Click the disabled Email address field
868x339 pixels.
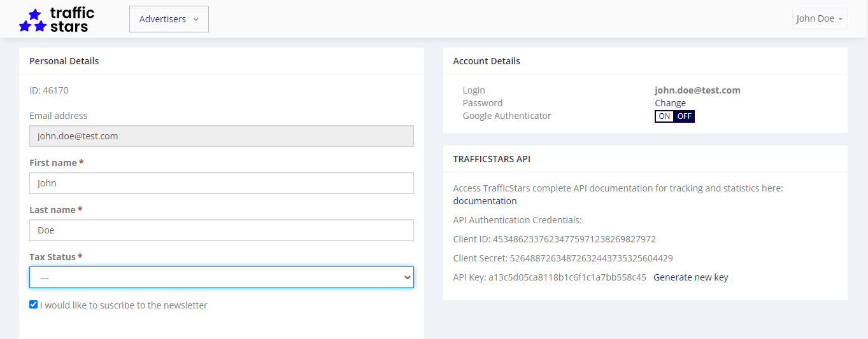pos(221,136)
